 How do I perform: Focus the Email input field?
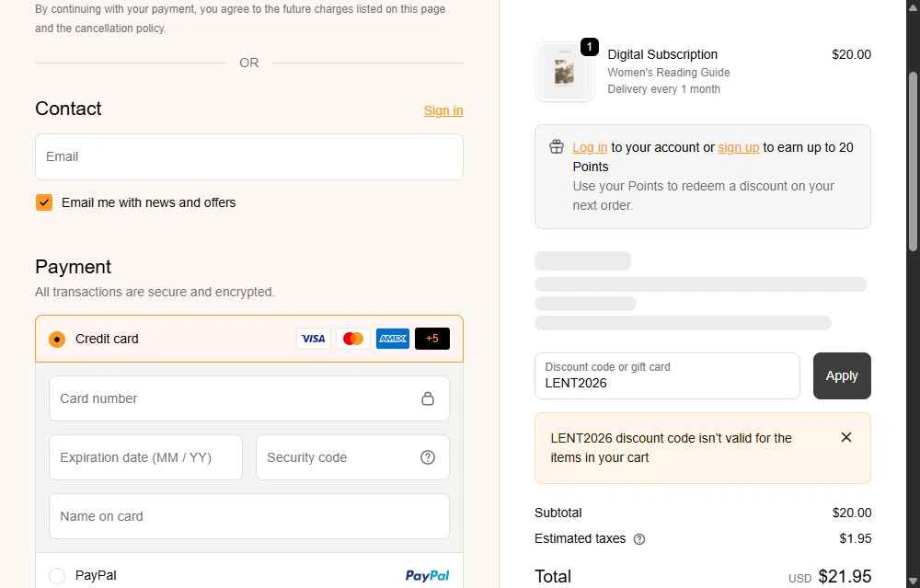click(x=248, y=156)
